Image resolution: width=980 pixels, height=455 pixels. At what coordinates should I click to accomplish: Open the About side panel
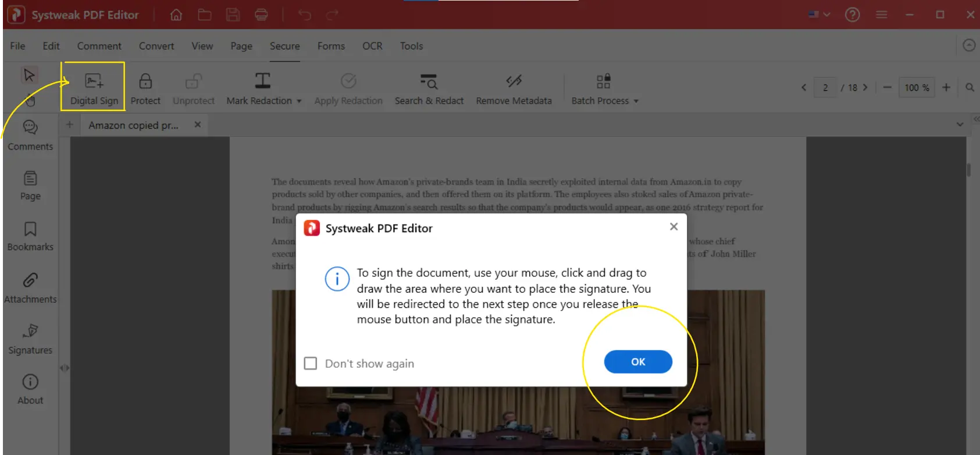click(30, 389)
